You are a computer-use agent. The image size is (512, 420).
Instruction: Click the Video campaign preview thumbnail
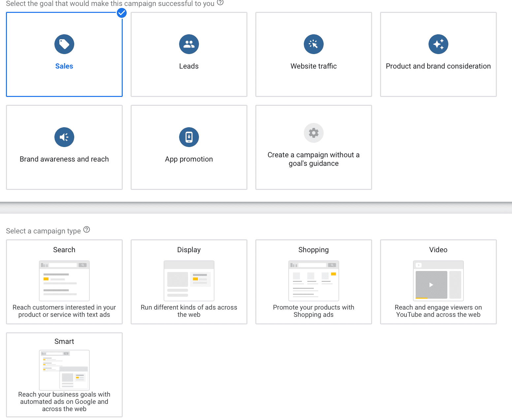438,281
